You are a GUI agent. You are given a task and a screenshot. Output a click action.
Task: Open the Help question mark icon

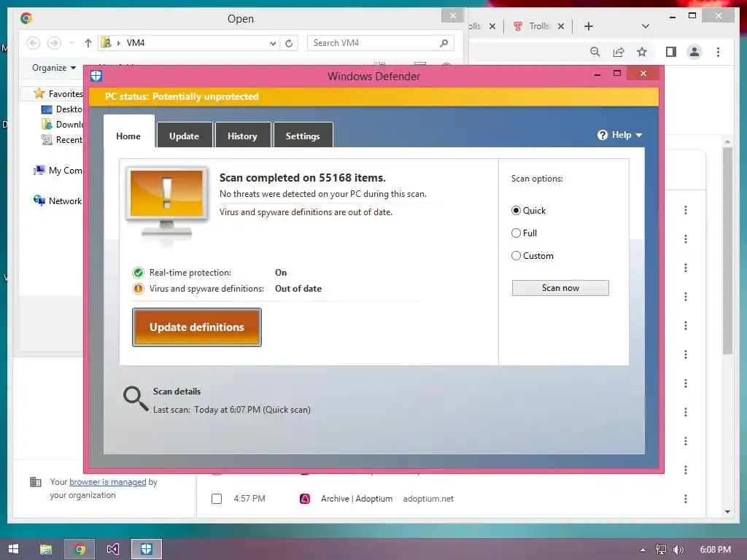tap(602, 135)
